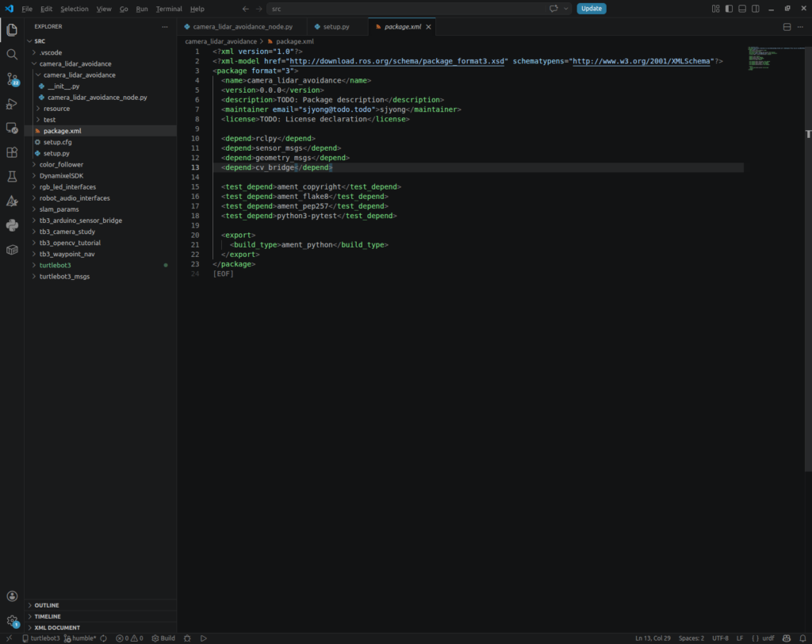Open the Help menu
This screenshot has height=644, width=812.
pos(197,9)
